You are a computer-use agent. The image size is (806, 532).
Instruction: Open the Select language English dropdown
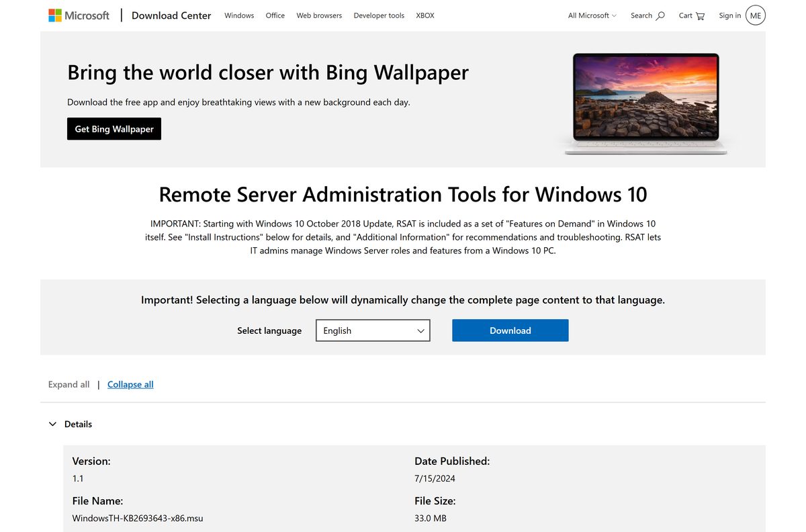tap(373, 330)
